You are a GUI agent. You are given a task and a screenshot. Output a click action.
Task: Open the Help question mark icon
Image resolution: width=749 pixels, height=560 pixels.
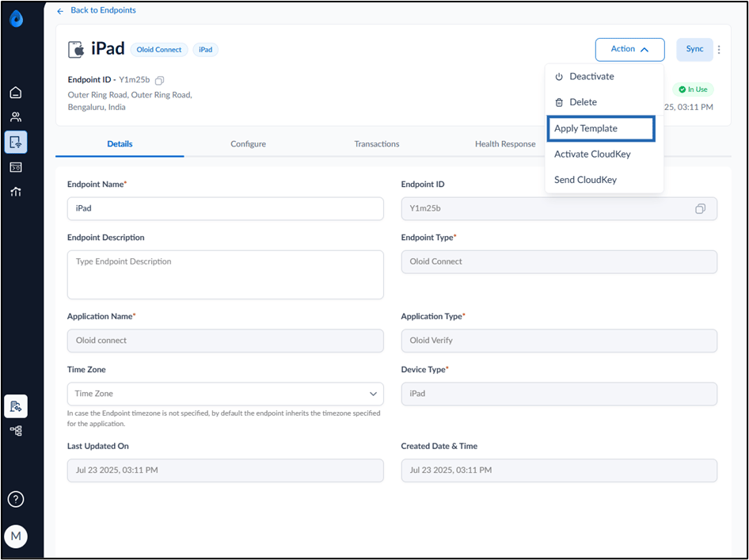[x=16, y=499]
